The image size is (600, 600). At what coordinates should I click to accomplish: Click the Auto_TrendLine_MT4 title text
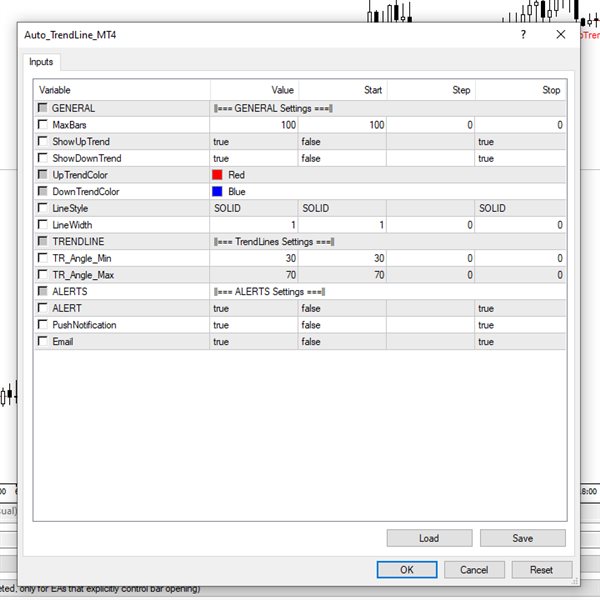(x=70, y=35)
